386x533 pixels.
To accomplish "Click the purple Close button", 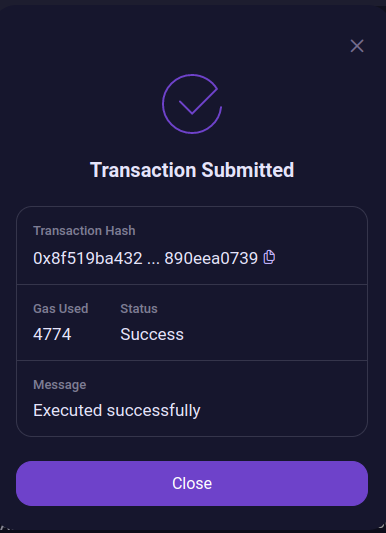I will 192,483.
